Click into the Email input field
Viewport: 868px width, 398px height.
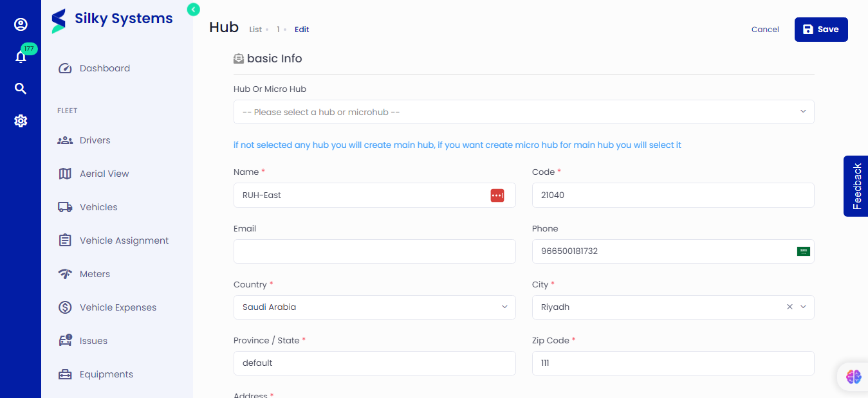point(374,251)
